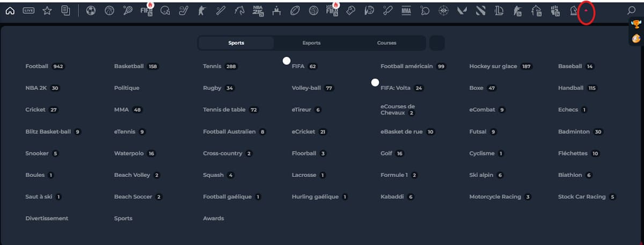Switch to the Courses tab
The height and width of the screenshot is (245, 644).
click(x=386, y=43)
